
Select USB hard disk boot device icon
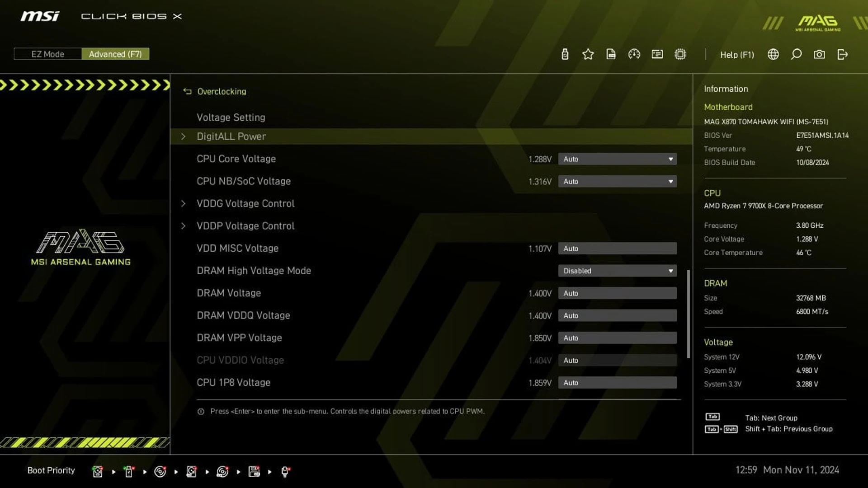(191, 471)
